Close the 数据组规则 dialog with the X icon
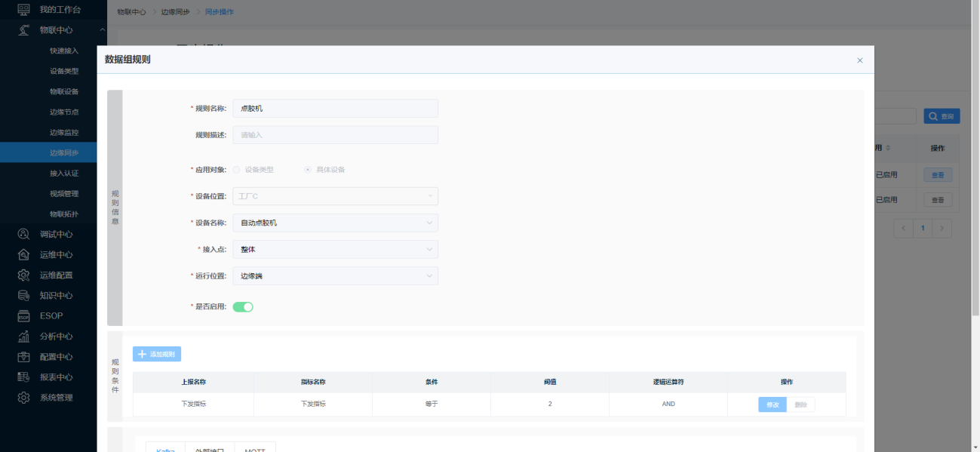This screenshot has height=452, width=980. click(x=859, y=60)
